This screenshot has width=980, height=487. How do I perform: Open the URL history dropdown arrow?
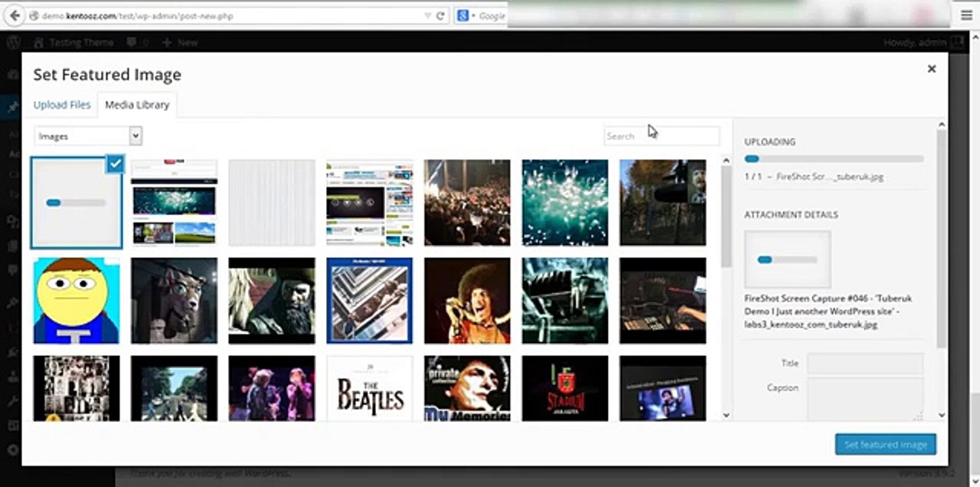tap(427, 16)
